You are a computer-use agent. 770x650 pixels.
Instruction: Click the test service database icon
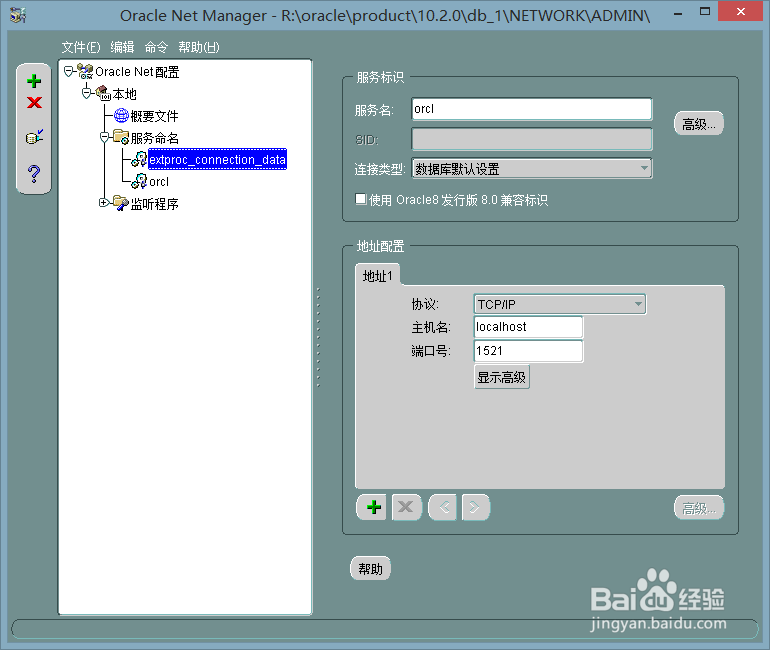34,137
